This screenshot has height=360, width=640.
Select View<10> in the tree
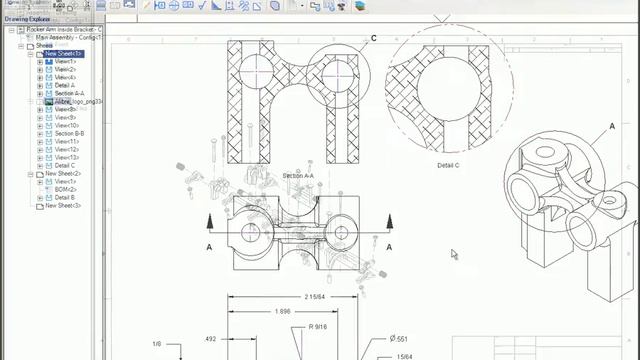[67, 125]
